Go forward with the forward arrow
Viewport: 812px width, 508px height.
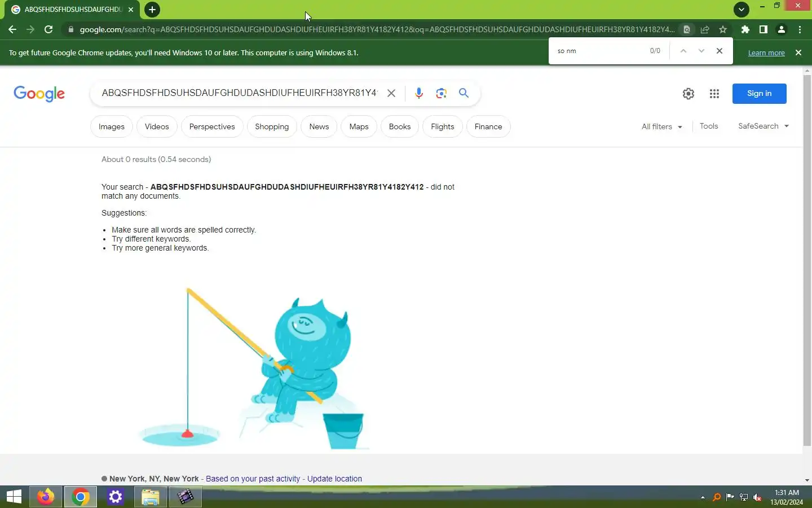tap(30, 29)
